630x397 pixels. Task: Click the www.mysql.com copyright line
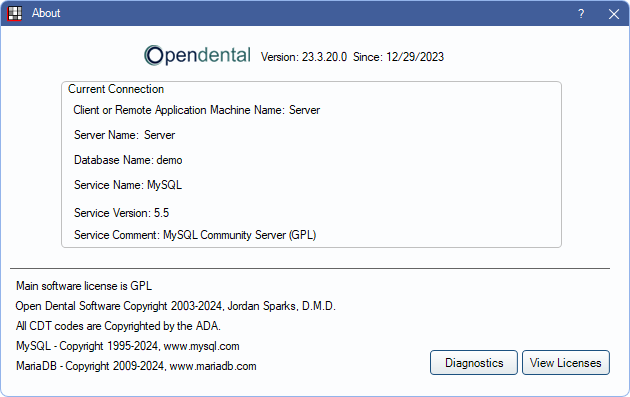[x=128, y=346]
